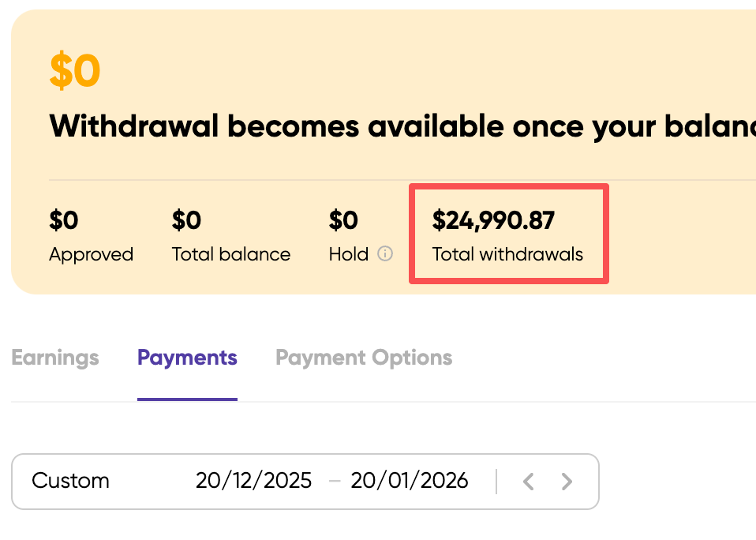Select the Payments tab

pyautogui.click(x=187, y=358)
